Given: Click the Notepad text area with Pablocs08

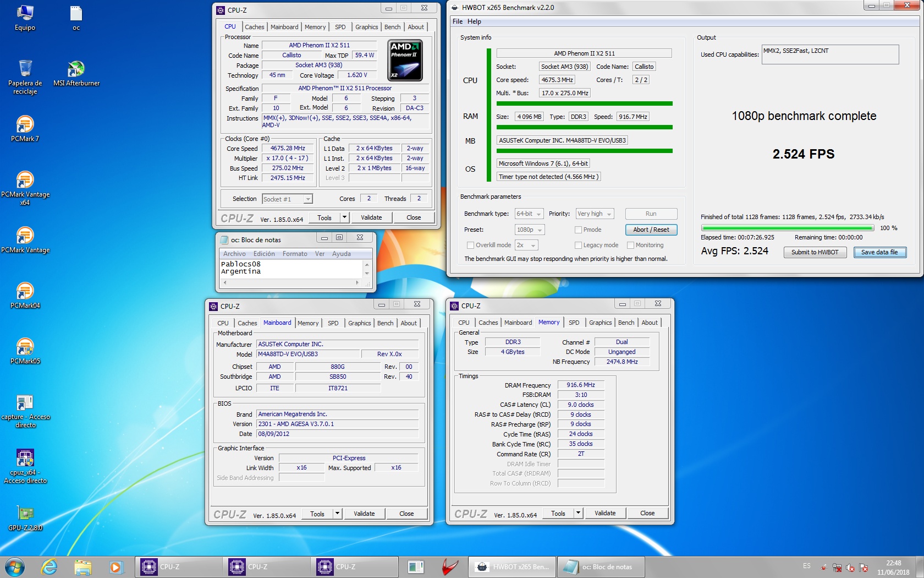Looking at the screenshot, I should 291,269.
